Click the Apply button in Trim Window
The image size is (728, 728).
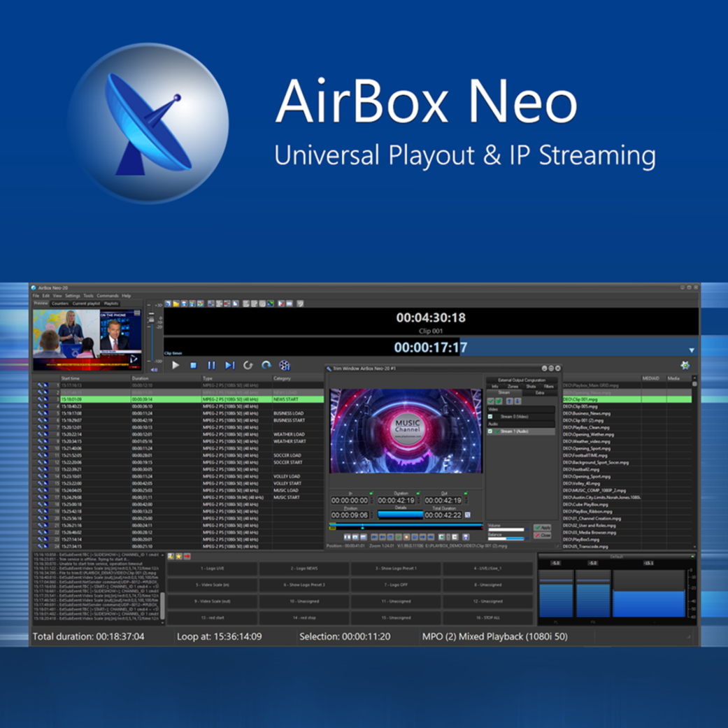542,528
